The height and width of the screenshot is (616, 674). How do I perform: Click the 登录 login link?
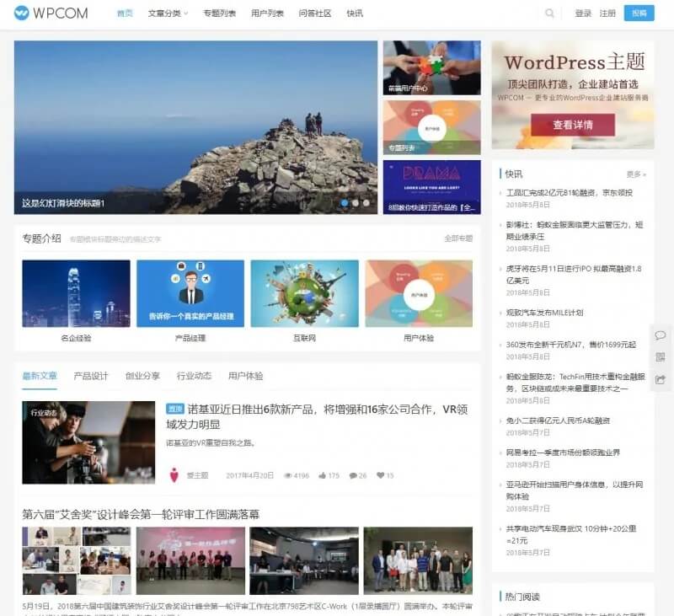pyautogui.click(x=583, y=13)
